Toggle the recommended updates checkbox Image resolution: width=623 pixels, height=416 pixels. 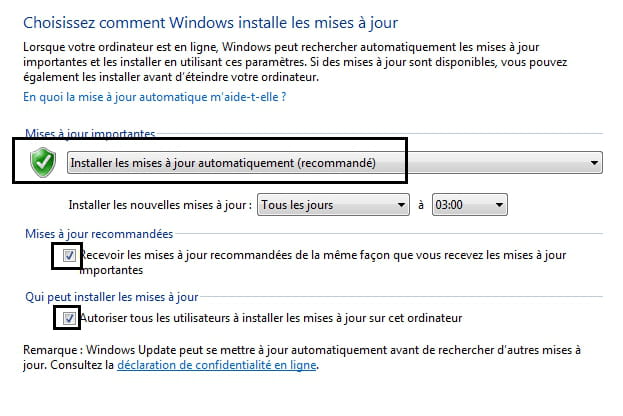(x=69, y=255)
